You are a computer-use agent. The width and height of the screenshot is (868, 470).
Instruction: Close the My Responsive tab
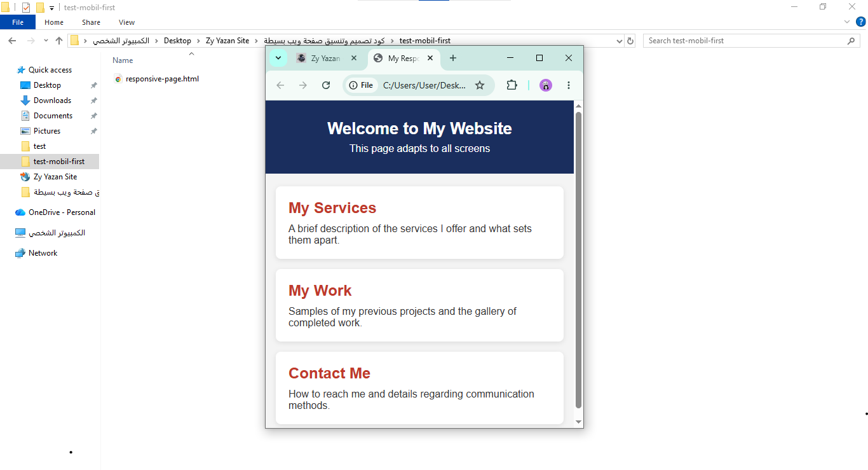coord(430,58)
